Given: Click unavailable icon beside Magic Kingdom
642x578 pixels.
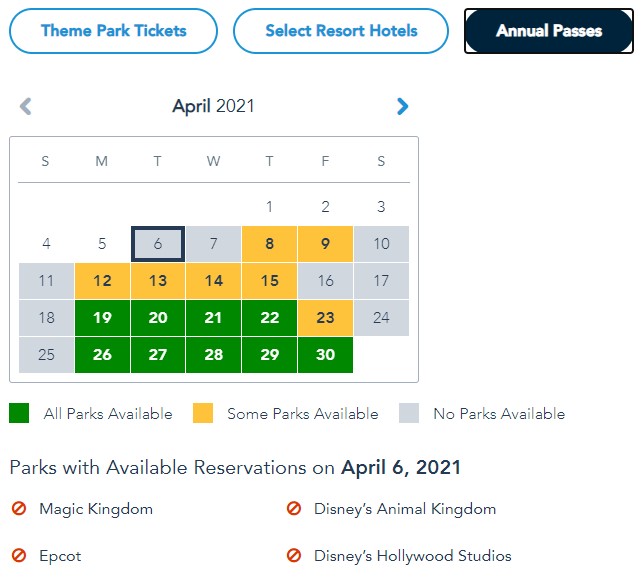Looking at the screenshot, I should (18, 509).
